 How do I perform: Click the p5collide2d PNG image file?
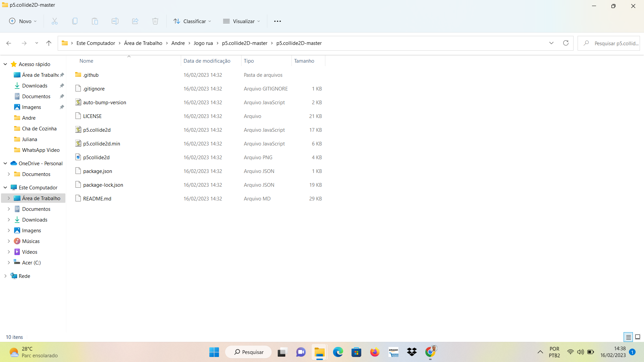click(x=96, y=157)
